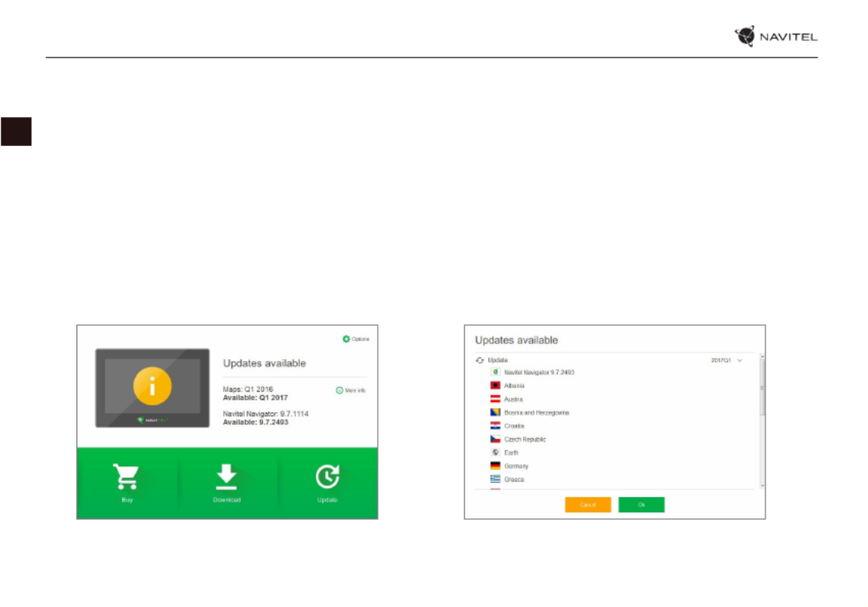Click the More info link text
The height and width of the screenshot is (607, 868).
pyautogui.click(x=356, y=391)
